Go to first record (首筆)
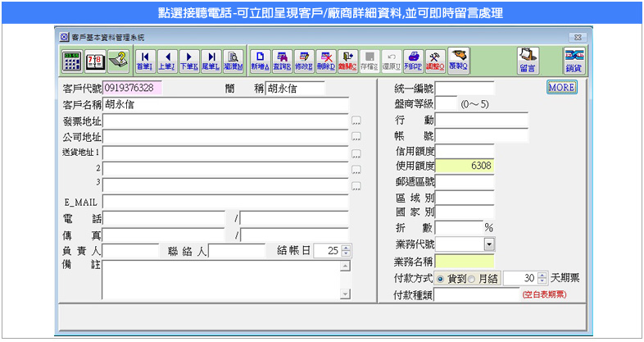This screenshot has height=342, width=644. pos(144,61)
